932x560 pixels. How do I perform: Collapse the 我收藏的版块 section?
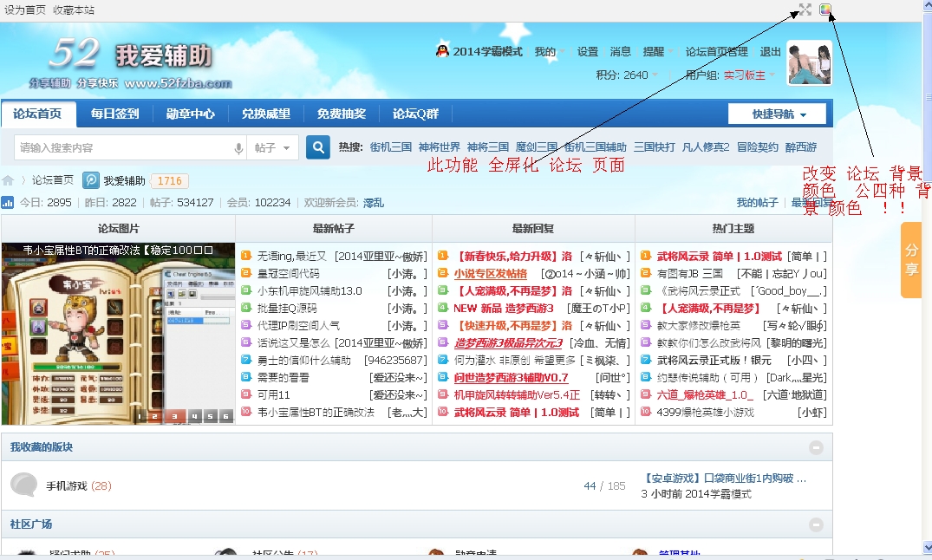pyautogui.click(x=816, y=447)
